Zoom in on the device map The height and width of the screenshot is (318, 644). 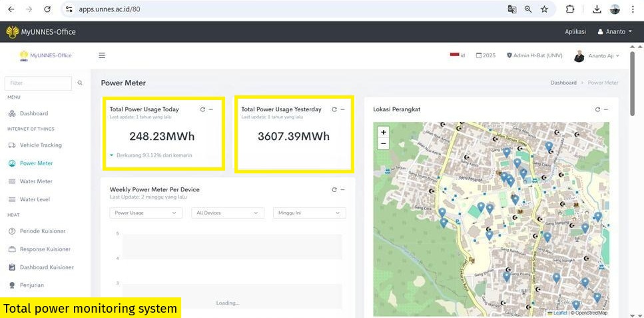[383, 132]
